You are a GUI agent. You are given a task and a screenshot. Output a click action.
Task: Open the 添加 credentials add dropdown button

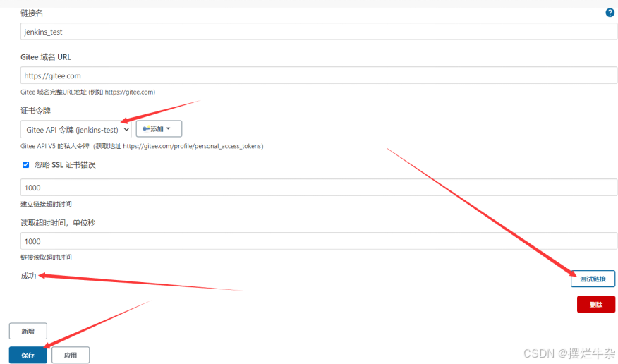pos(159,129)
